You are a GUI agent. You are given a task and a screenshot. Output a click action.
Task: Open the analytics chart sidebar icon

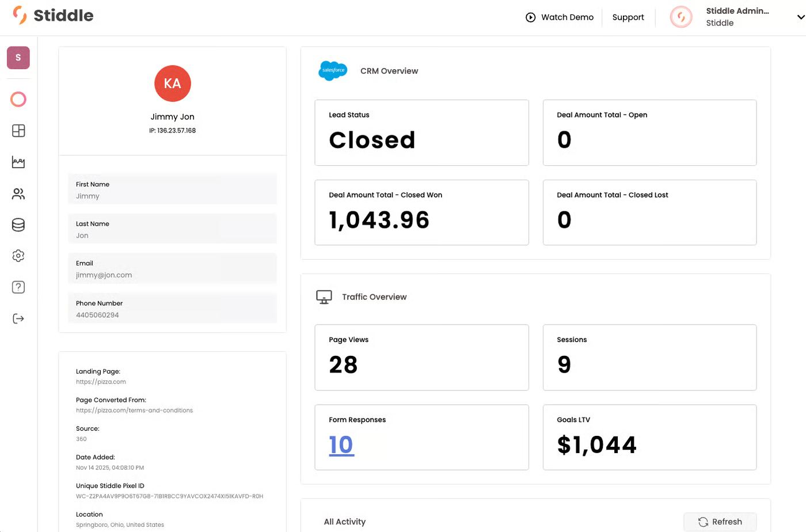point(18,162)
